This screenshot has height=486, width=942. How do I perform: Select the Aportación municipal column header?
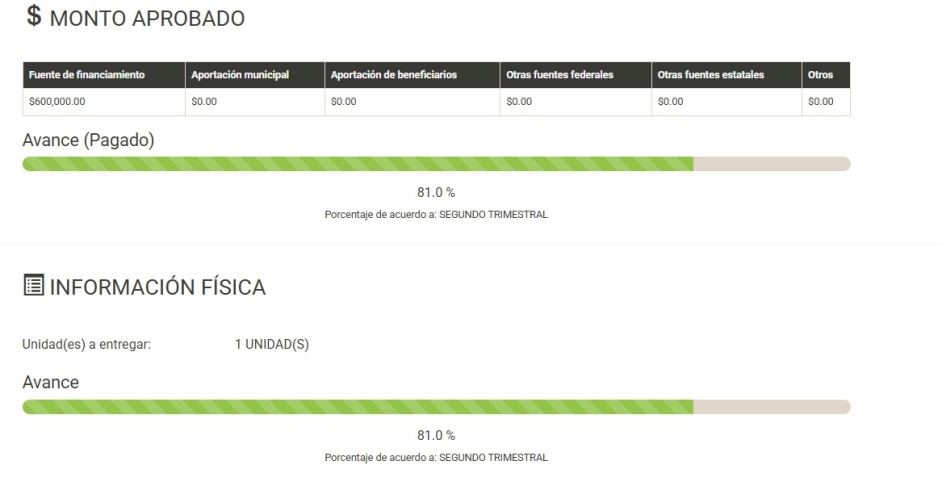255,75
